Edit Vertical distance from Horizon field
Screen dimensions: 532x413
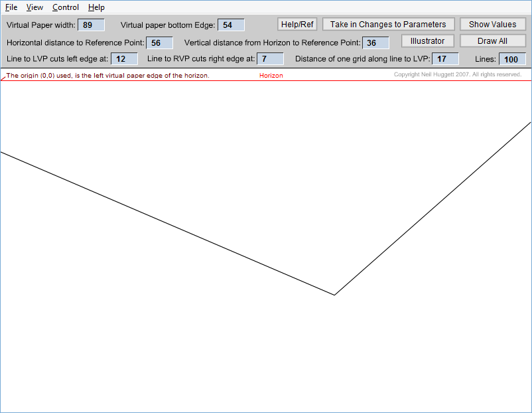pos(375,42)
